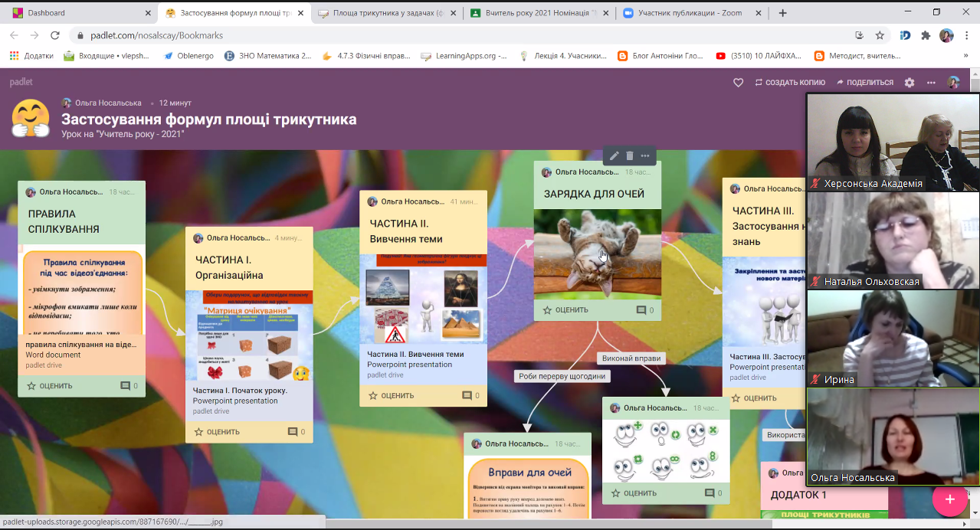Click the heart like icon in Padlet header
The image size is (980, 530).
click(x=738, y=82)
